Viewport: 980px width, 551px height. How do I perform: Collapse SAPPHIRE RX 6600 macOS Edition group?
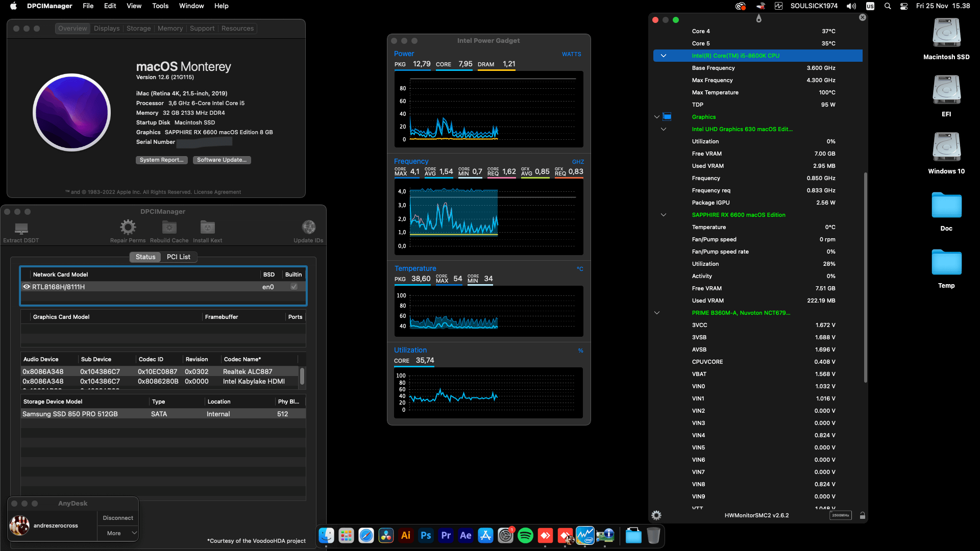664,215
